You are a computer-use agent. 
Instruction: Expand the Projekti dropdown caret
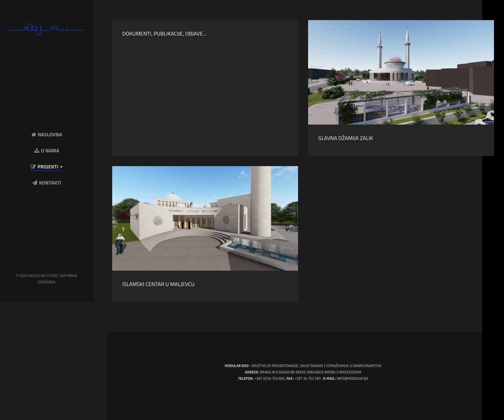61,167
